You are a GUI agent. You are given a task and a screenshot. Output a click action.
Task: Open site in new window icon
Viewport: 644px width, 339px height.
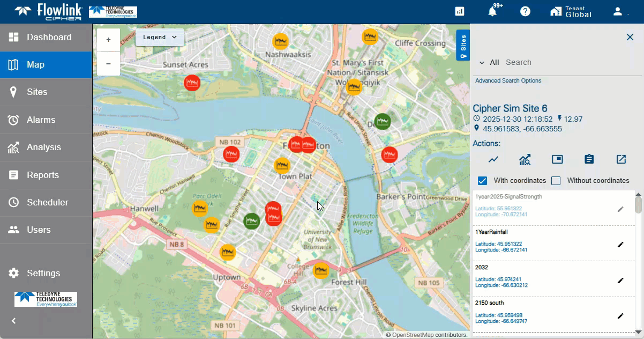coord(621,159)
